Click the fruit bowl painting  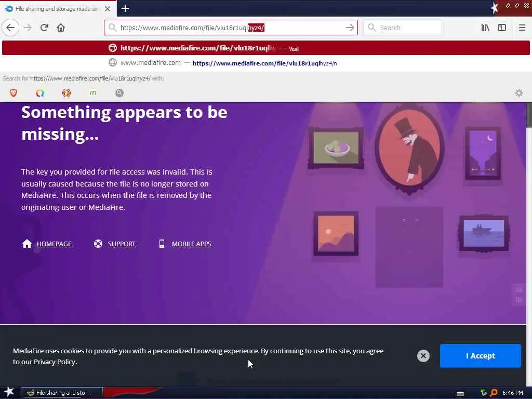[x=336, y=148]
